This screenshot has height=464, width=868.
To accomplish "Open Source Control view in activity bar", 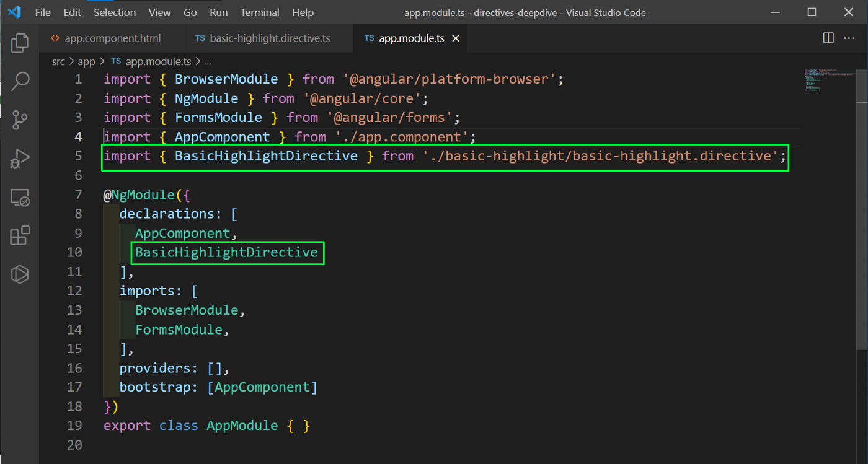I will pos(20,120).
